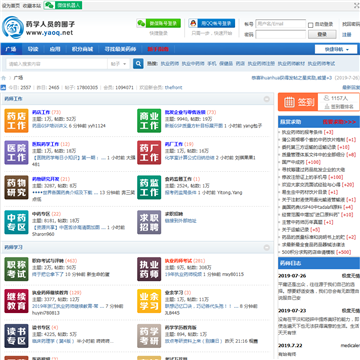Open the 执业药师 hot search link
Viewport: 360px width, 360px height.
pyautogui.click(x=170, y=64)
